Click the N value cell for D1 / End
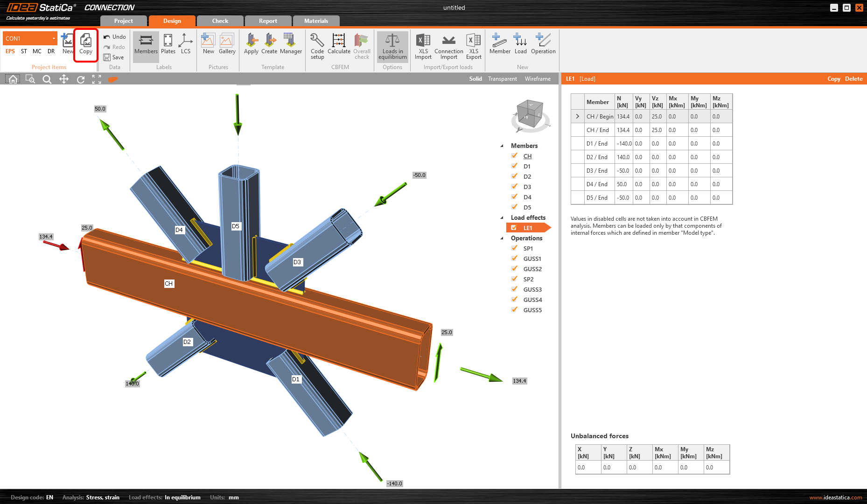 pos(623,144)
